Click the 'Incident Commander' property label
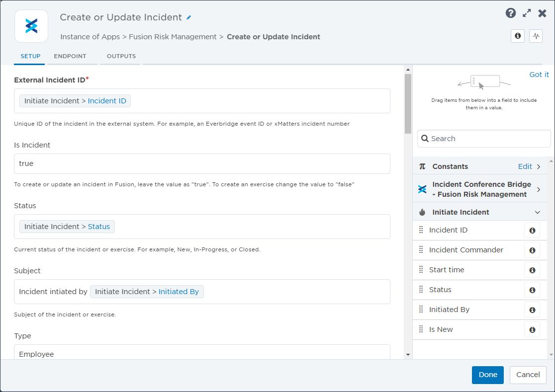This screenshot has height=392, width=555. coord(466,250)
